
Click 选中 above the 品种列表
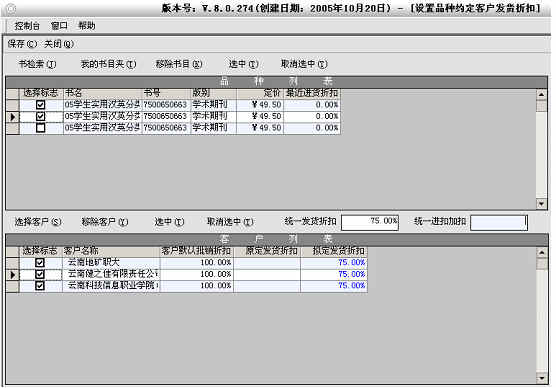coord(244,64)
